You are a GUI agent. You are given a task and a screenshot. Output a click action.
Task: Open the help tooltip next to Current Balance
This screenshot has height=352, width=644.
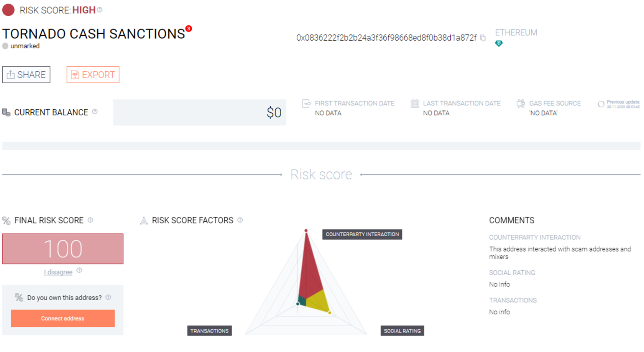[95, 112]
